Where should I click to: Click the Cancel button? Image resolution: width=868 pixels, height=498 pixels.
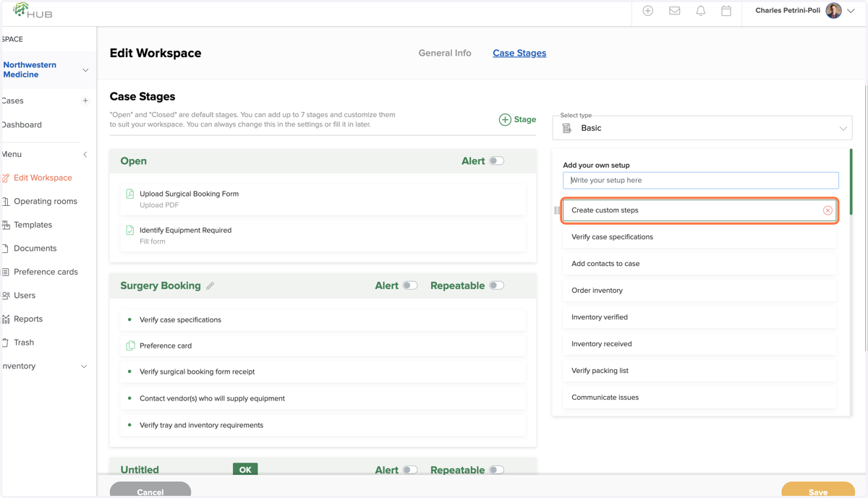click(x=150, y=490)
